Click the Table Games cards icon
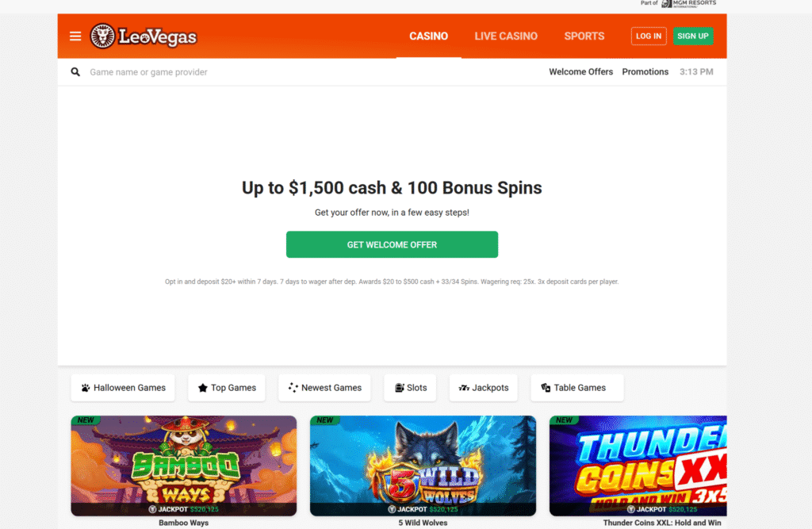 coord(546,388)
